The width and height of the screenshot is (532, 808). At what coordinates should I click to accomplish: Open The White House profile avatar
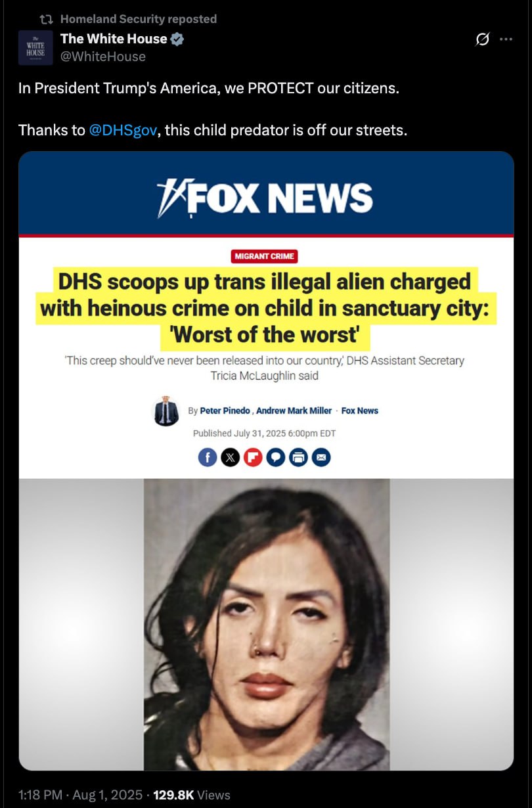click(x=35, y=47)
